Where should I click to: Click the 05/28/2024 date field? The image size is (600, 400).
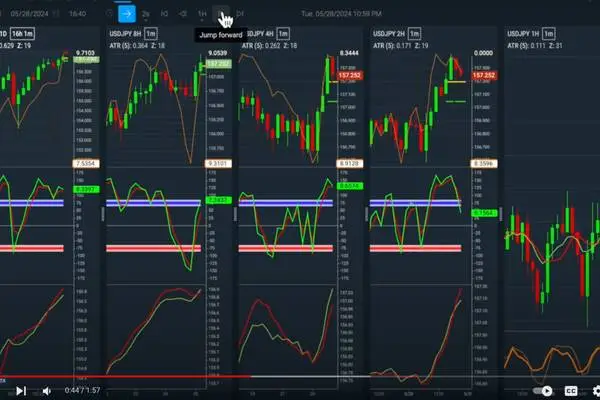click(29, 14)
